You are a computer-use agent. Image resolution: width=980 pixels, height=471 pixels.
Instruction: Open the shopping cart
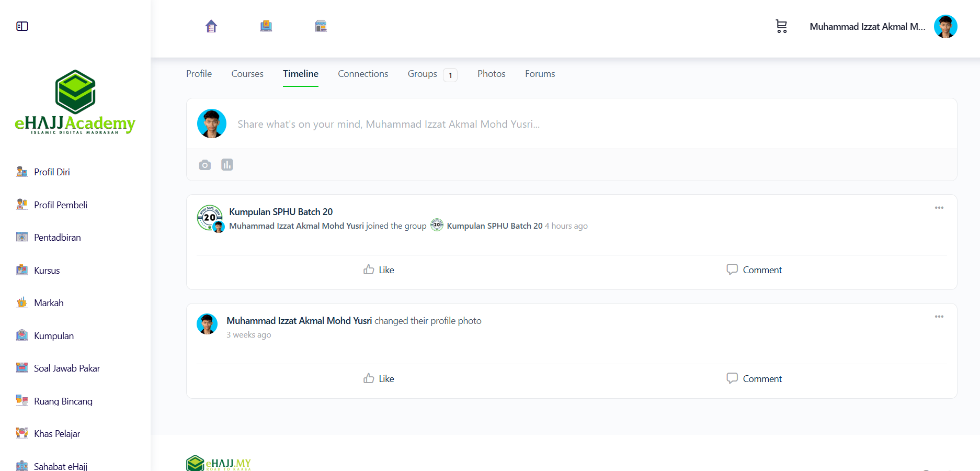pyautogui.click(x=781, y=26)
